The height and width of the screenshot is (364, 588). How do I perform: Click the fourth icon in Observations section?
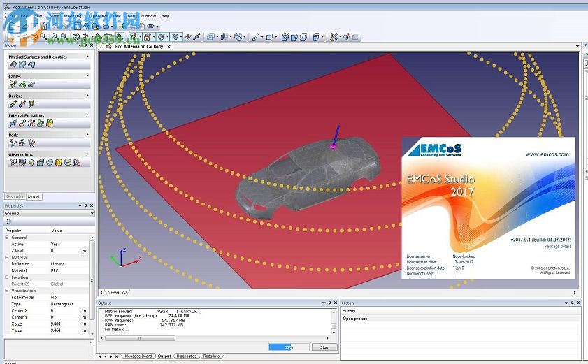(41, 162)
